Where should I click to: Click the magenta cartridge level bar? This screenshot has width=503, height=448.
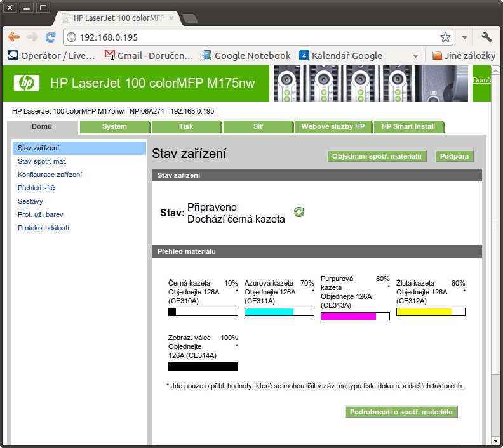(355, 316)
